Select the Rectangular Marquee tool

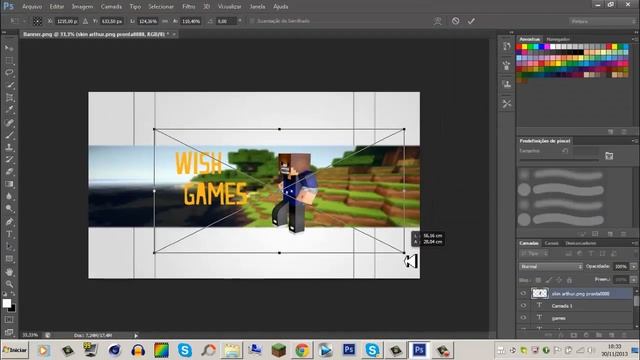coord(9,60)
